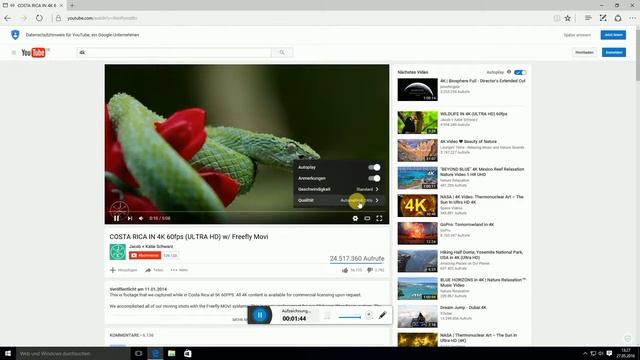640x360 pixels.
Task: Click pencil draw tool in recorder overlay
Action: tap(382, 315)
